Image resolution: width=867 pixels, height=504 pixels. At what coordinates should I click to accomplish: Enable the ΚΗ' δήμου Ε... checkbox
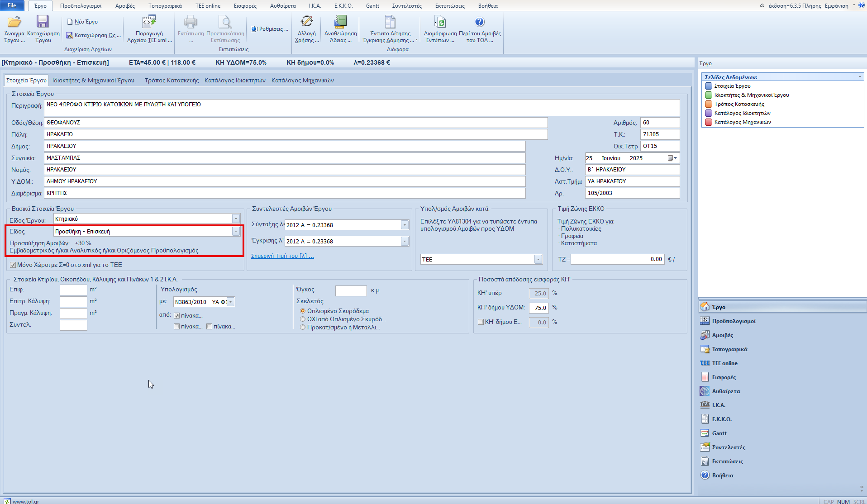click(x=481, y=322)
